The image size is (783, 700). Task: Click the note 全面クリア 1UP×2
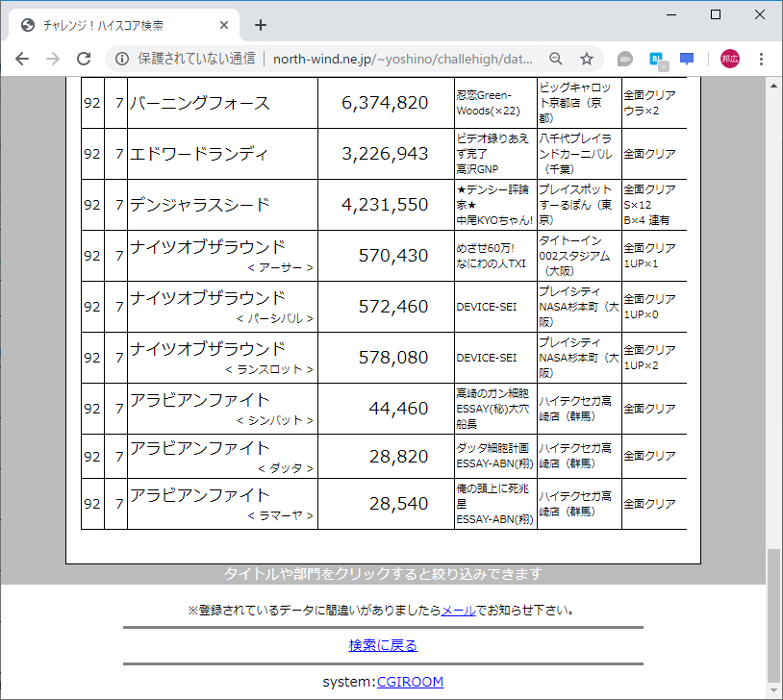[649, 358]
